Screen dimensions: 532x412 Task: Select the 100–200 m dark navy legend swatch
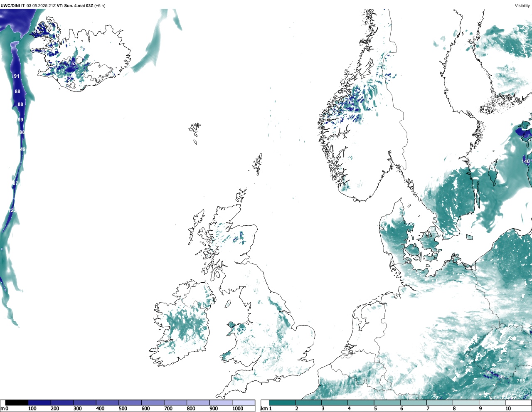39,402
